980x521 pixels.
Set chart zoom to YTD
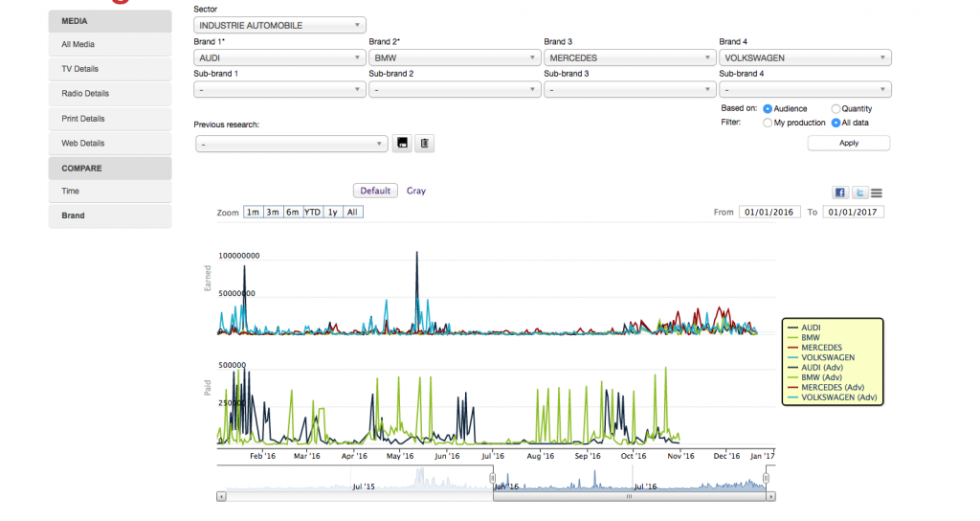coord(313,212)
